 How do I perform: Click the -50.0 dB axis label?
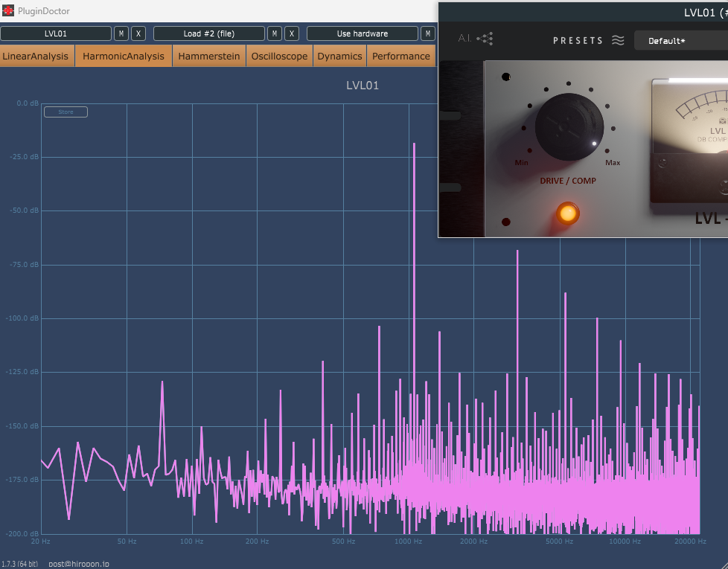click(24, 210)
